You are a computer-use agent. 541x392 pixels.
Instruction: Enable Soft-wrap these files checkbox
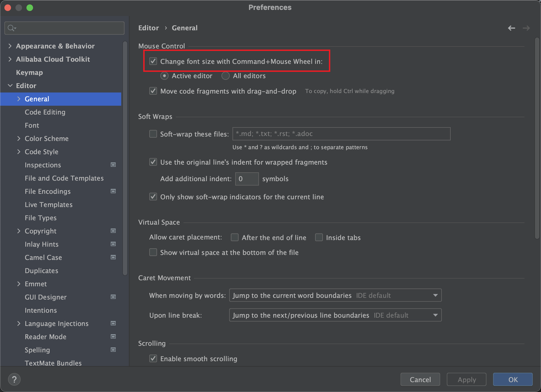click(153, 134)
